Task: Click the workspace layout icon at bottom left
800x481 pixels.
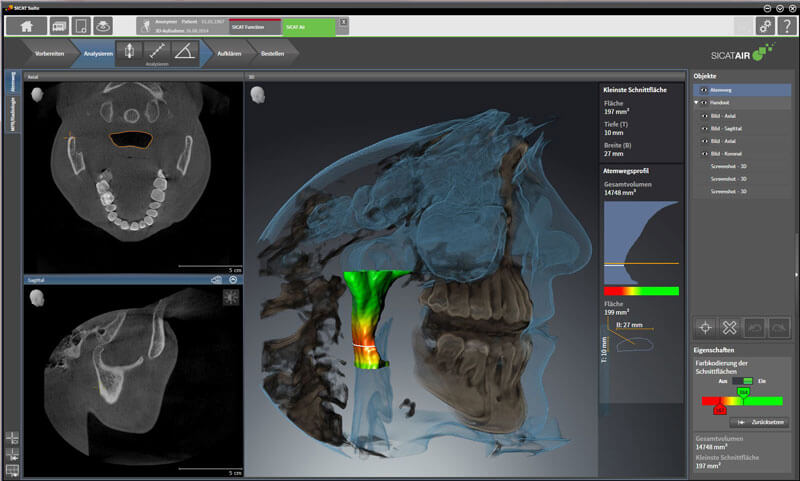Action: coord(12,438)
